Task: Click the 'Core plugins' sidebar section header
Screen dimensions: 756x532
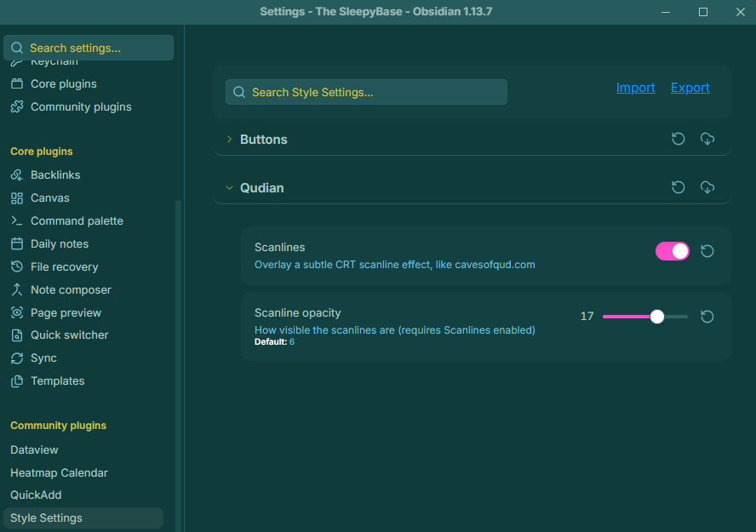Action: [x=42, y=152]
